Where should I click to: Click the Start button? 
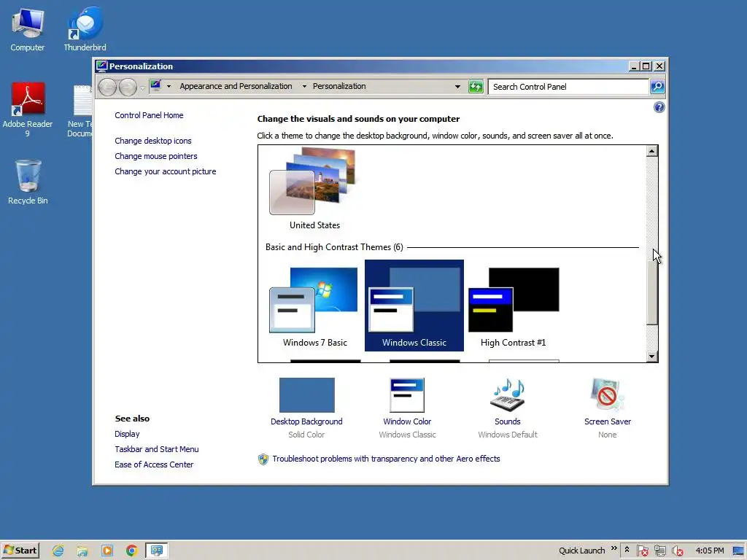[x=20, y=551]
